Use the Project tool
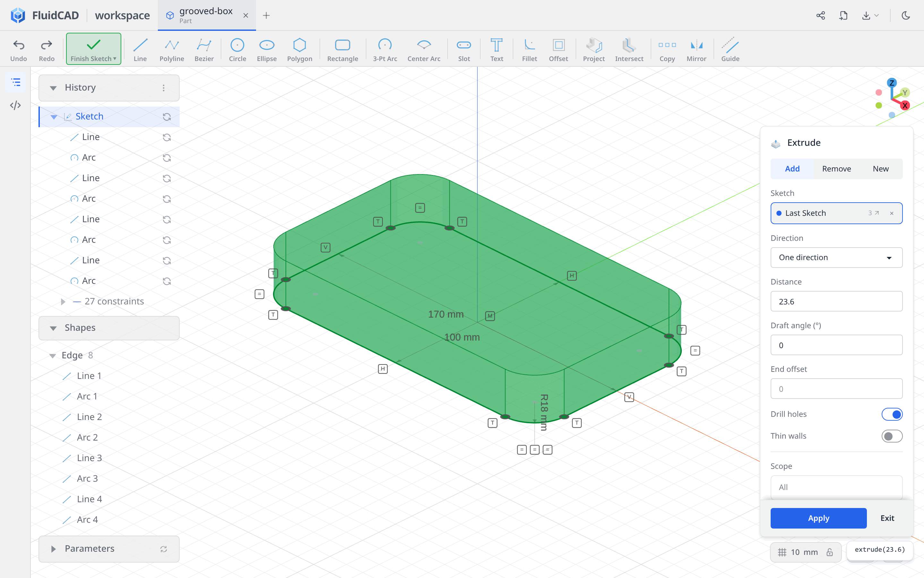The height and width of the screenshot is (578, 924). [x=594, y=49]
